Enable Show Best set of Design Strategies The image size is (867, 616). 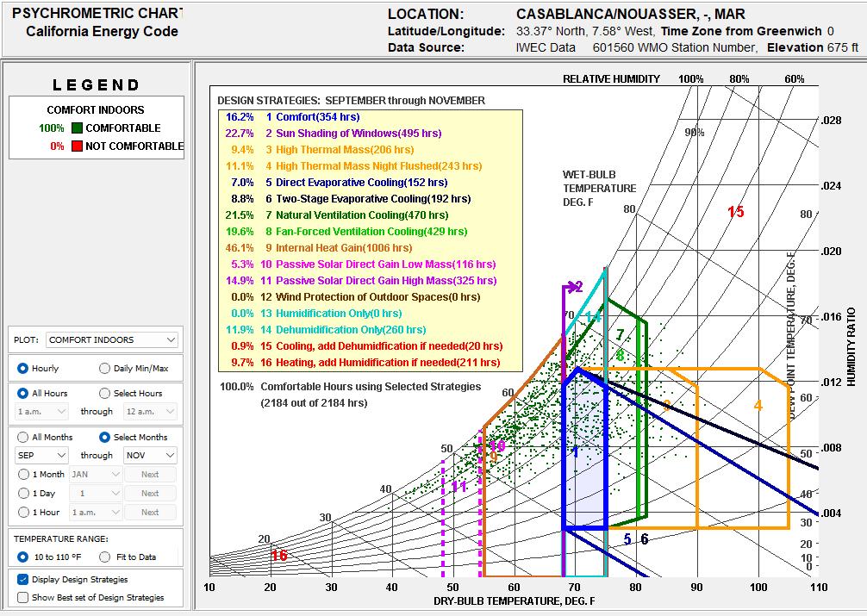click(x=22, y=597)
